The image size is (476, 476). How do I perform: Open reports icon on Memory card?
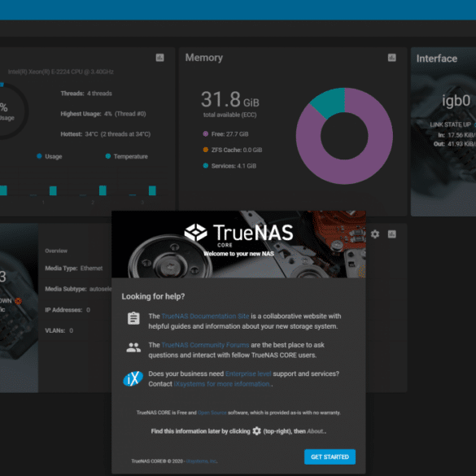[x=392, y=58]
